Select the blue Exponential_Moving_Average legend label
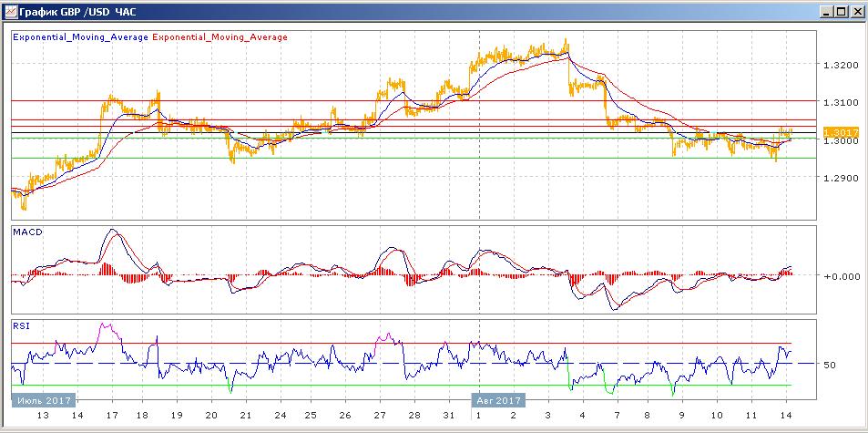868x433 pixels. coord(80,37)
